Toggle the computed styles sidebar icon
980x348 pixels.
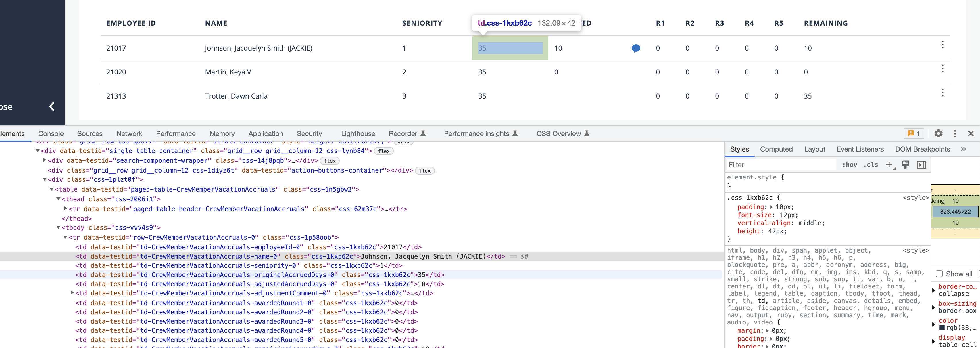[x=921, y=165]
